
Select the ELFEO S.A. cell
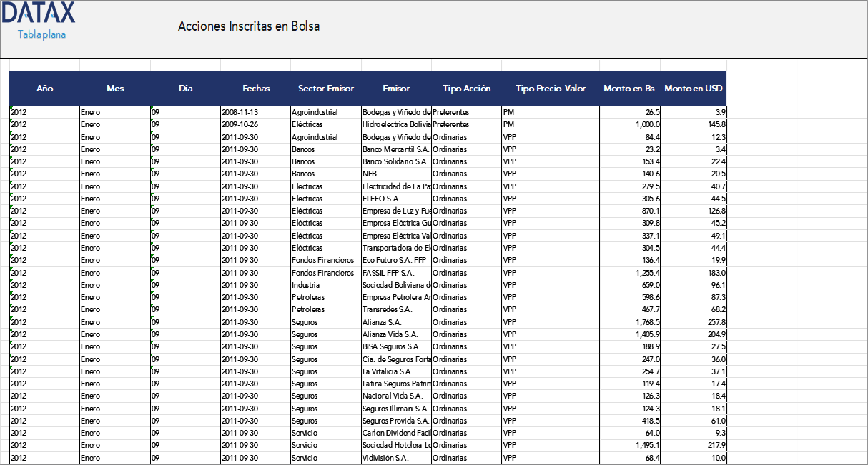coord(396,199)
